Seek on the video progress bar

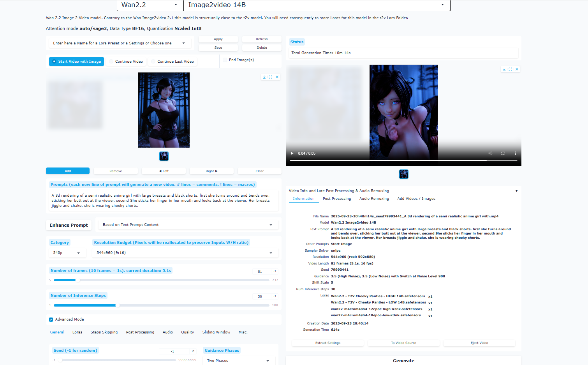[x=403, y=160]
